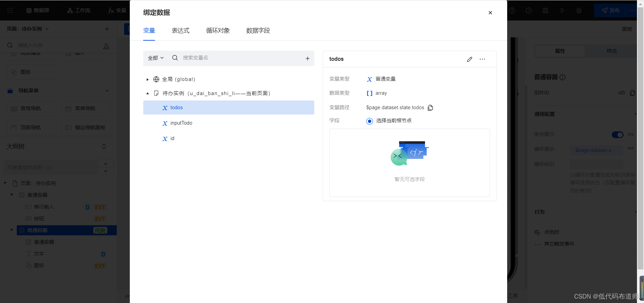Collapse the 导航菜单 component group

click(x=107, y=91)
